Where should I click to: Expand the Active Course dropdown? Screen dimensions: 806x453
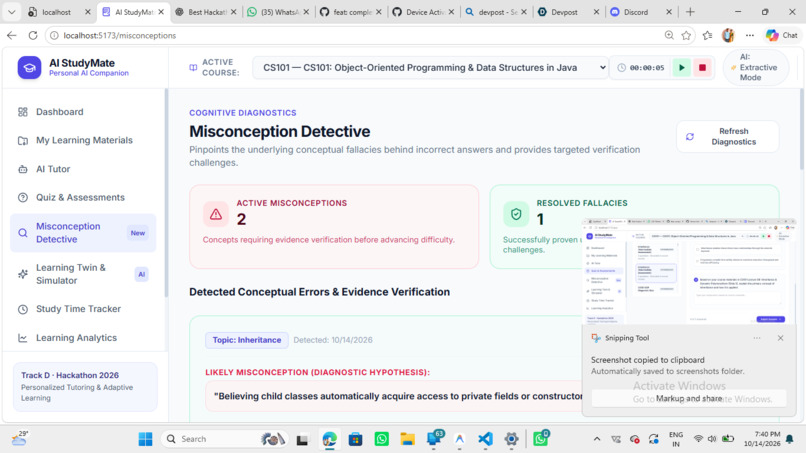[x=430, y=67]
